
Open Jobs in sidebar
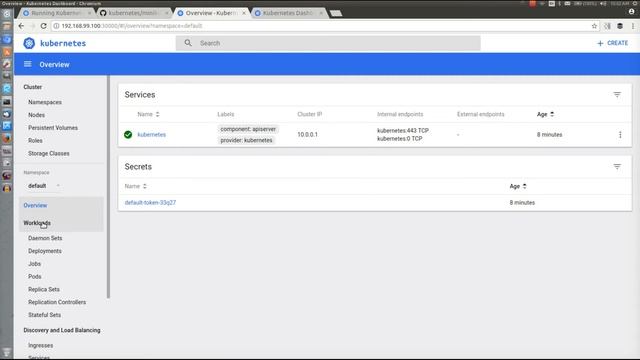[x=34, y=264]
